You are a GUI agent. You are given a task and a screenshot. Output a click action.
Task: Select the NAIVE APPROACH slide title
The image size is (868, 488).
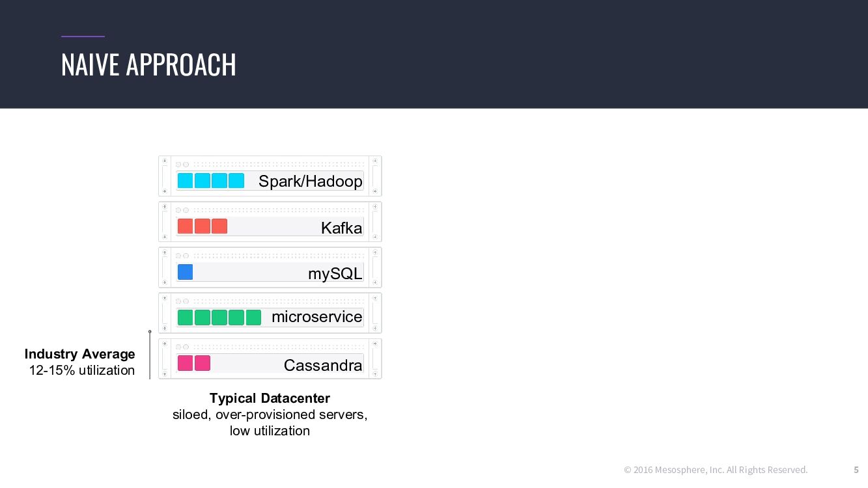click(x=148, y=65)
